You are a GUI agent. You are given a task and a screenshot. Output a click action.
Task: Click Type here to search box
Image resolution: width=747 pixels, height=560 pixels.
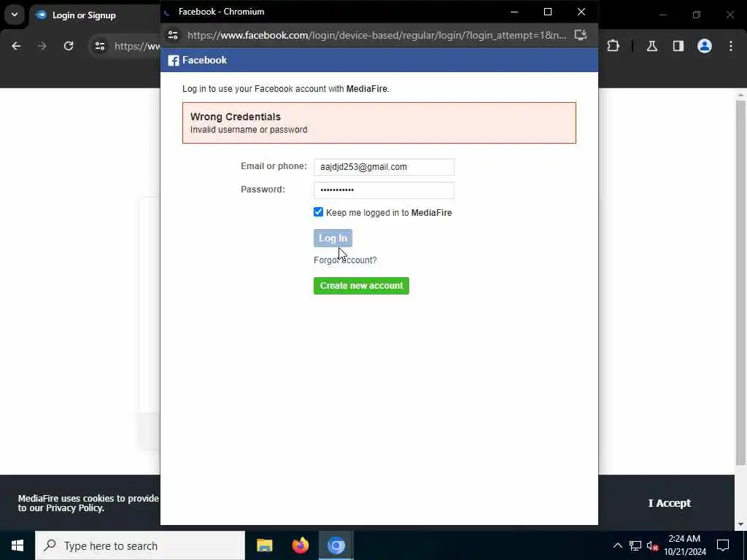[140, 545]
